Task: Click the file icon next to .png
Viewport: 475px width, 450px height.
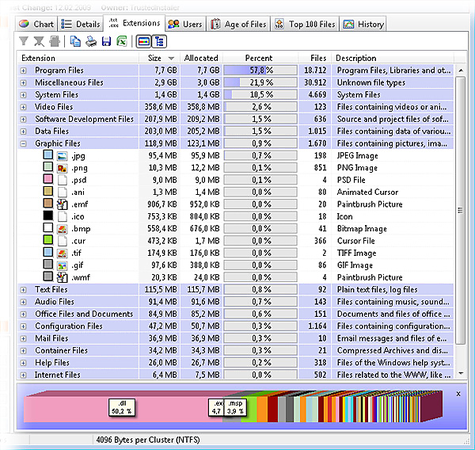Action: 62,168
